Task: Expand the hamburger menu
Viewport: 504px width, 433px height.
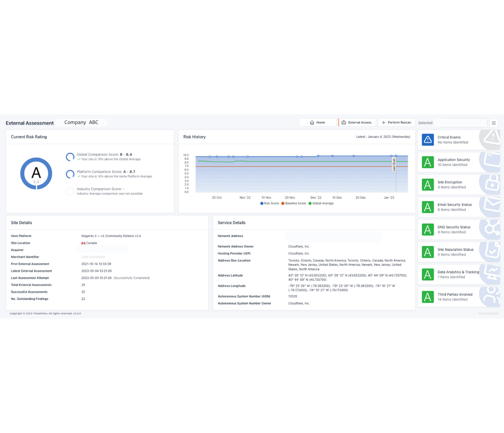Action: (494, 123)
